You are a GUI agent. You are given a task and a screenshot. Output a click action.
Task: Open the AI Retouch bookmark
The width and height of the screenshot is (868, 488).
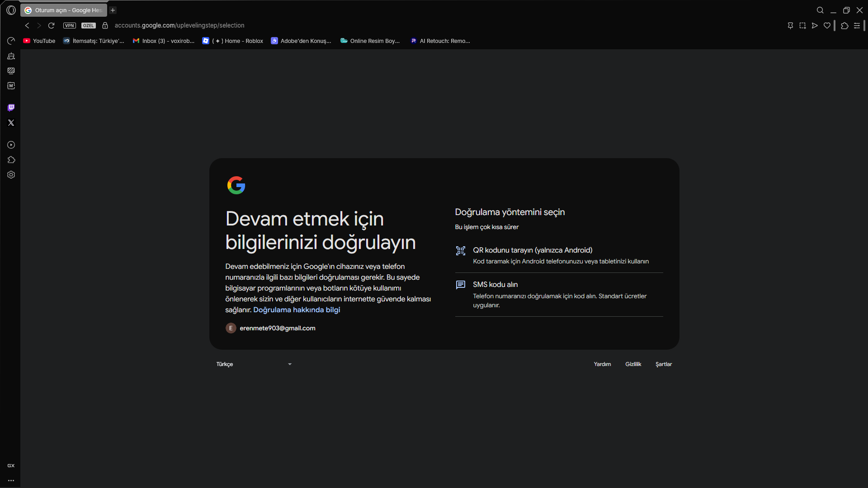tap(440, 41)
